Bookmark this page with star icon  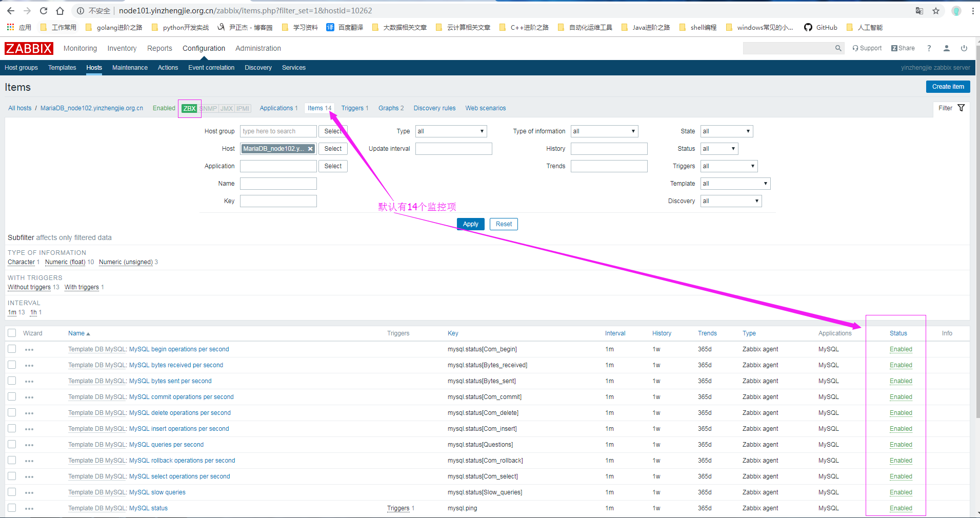936,11
